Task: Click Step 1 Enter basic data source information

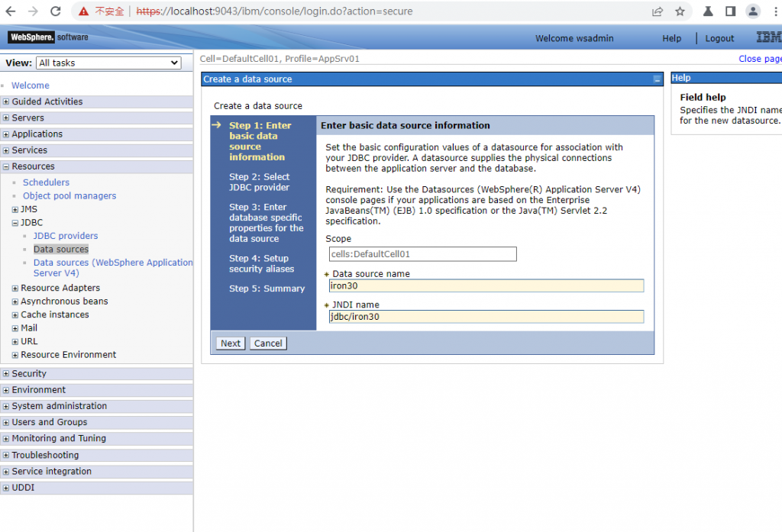Action: tap(260, 141)
